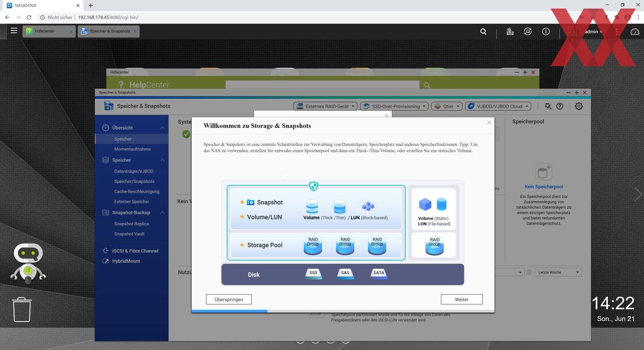The height and width of the screenshot is (350, 644).
Task: Open event notifications info icon
Action: (546, 31)
